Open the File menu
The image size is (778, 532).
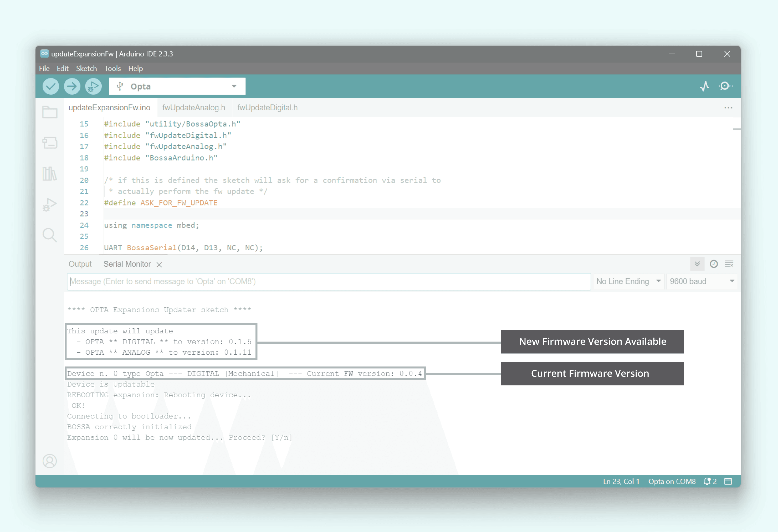[44, 68]
